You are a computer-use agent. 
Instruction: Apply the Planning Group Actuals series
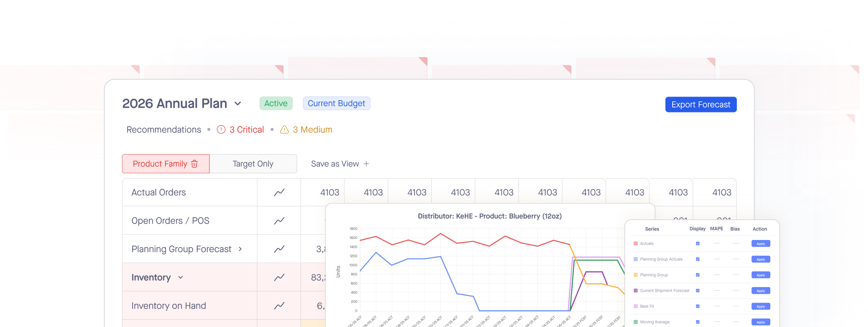pyautogui.click(x=761, y=259)
